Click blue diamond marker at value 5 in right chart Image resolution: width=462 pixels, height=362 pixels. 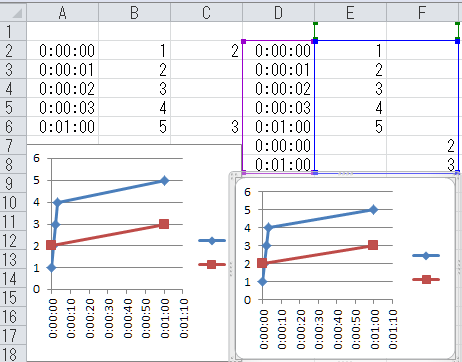(373, 210)
